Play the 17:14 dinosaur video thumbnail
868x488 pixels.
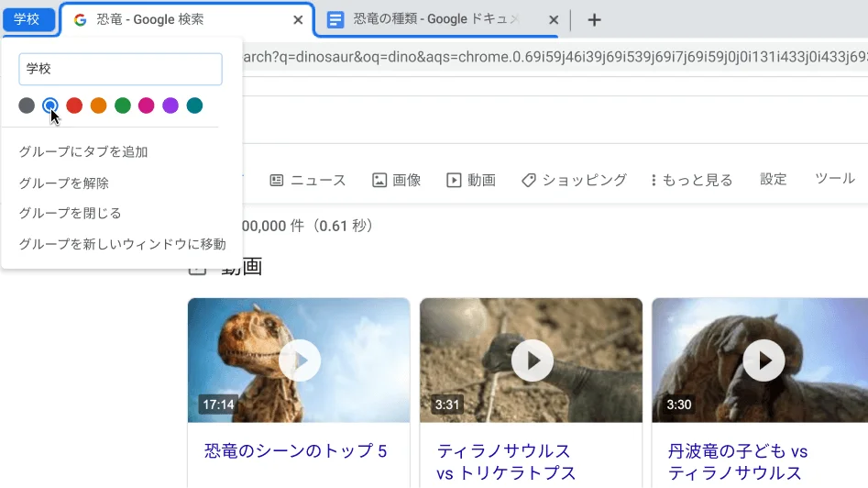(x=299, y=360)
